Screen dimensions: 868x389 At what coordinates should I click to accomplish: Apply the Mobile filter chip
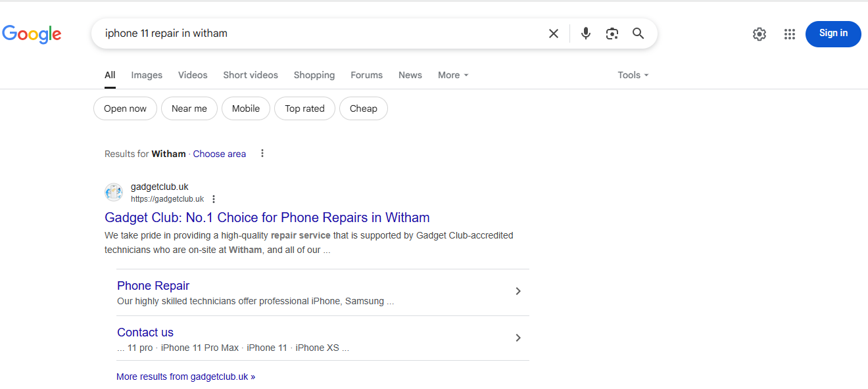pyautogui.click(x=246, y=108)
